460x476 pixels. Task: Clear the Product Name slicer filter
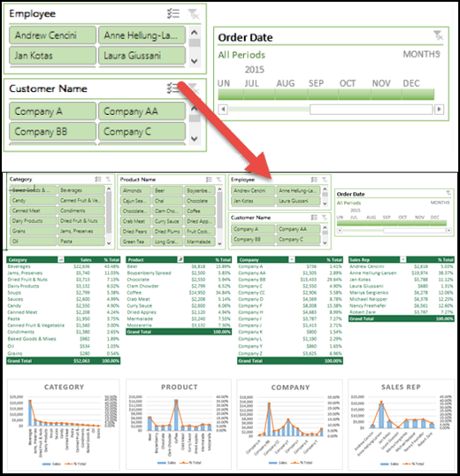point(218,180)
